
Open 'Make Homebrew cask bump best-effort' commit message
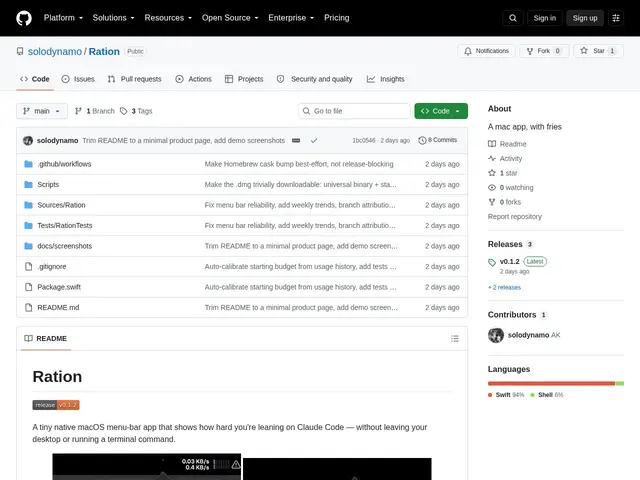click(x=299, y=164)
